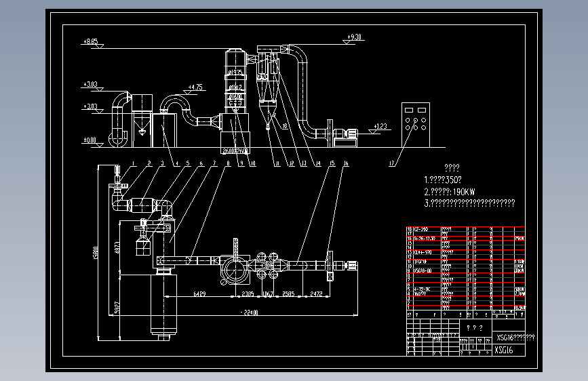588x381 pixels.
Task: Click the +9.30 elevation label
Action: (354, 37)
